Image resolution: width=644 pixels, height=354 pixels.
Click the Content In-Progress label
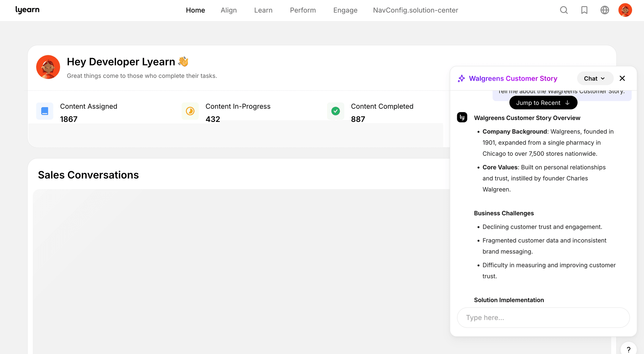(238, 106)
